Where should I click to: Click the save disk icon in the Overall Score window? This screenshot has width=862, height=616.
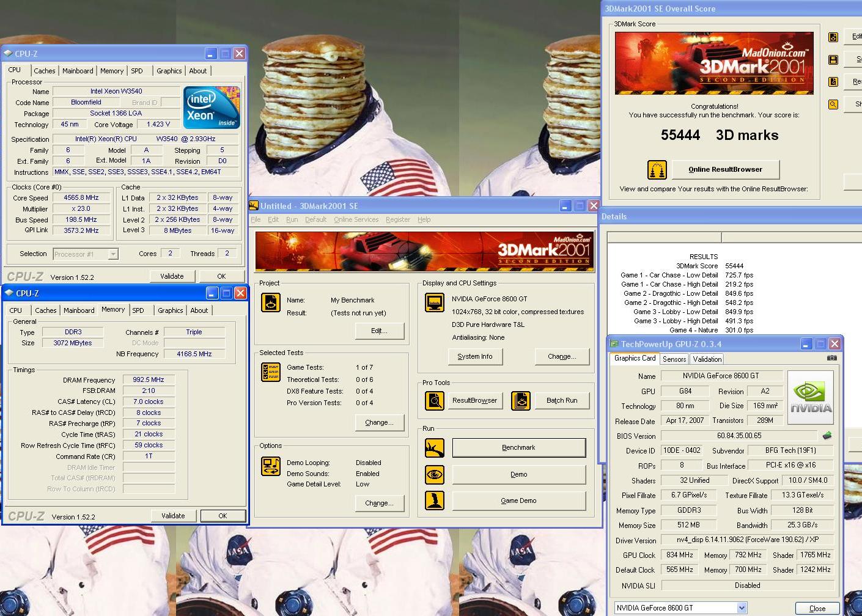click(x=833, y=60)
